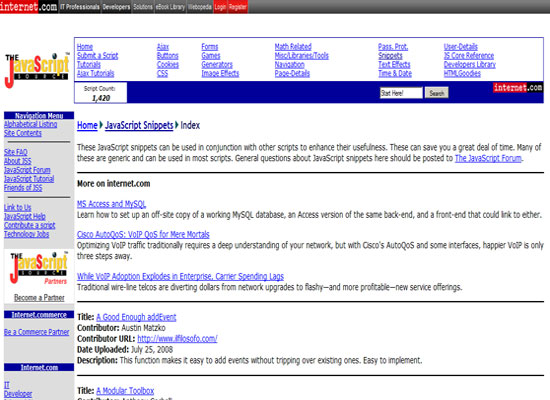The height and width of the screenshot is (400, 550).
Task: Click the red Login button
Action: point(220,7)
